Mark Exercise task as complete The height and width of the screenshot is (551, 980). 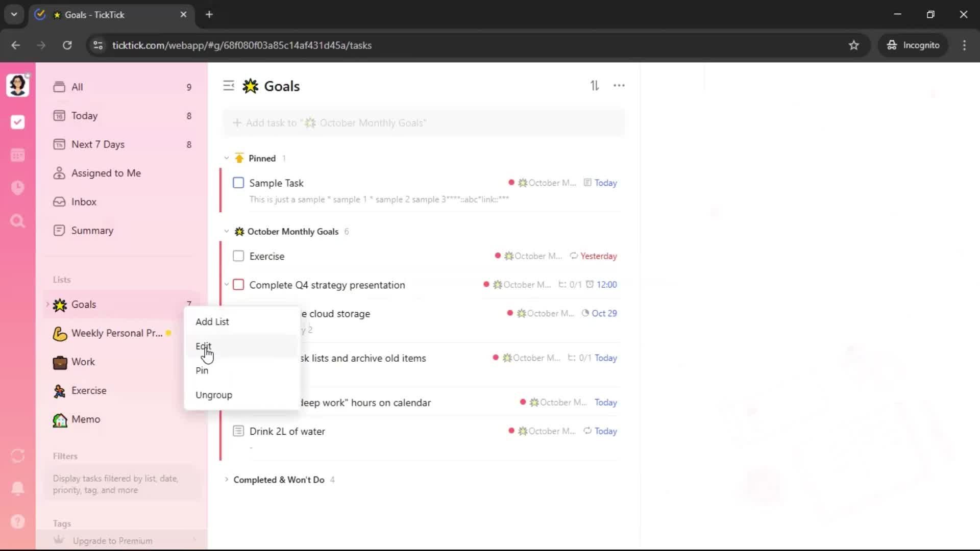[x=238, y=256]
